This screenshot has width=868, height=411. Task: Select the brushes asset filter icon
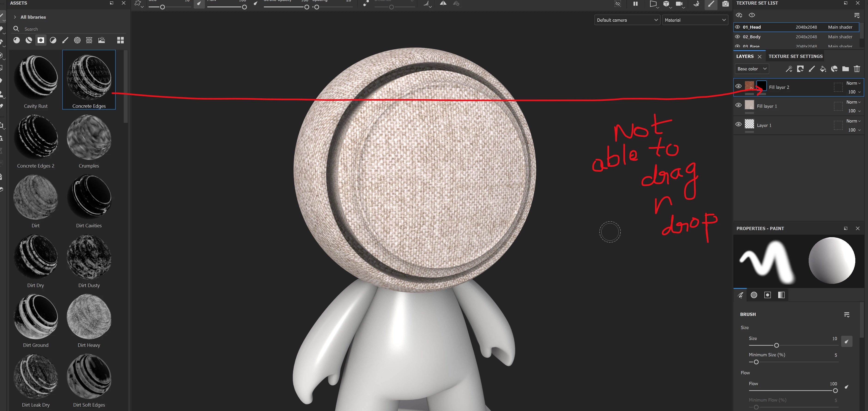tap(65, 40)
